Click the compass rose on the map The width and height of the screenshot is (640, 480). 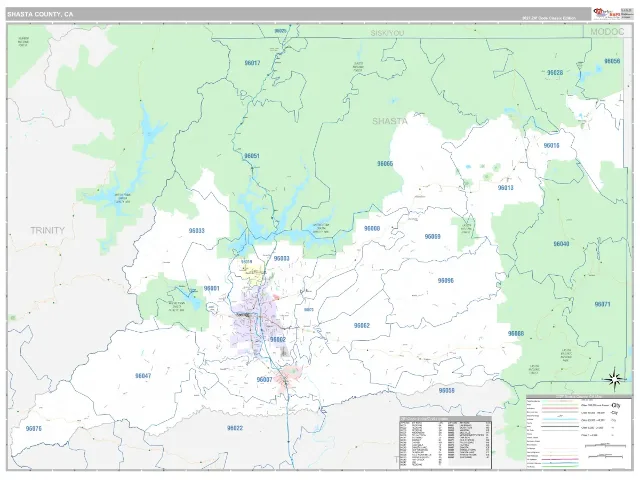tap(614, 379)
